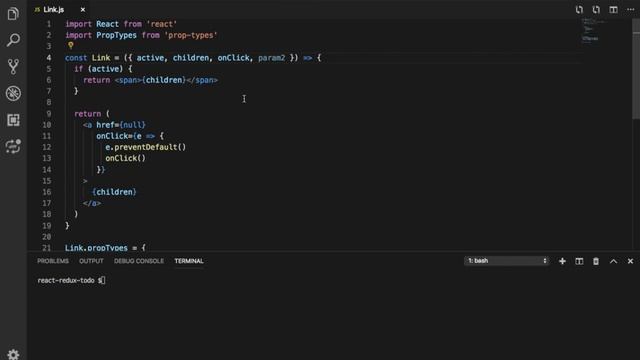Switch to the Link.js editor tab

(53, 9)
